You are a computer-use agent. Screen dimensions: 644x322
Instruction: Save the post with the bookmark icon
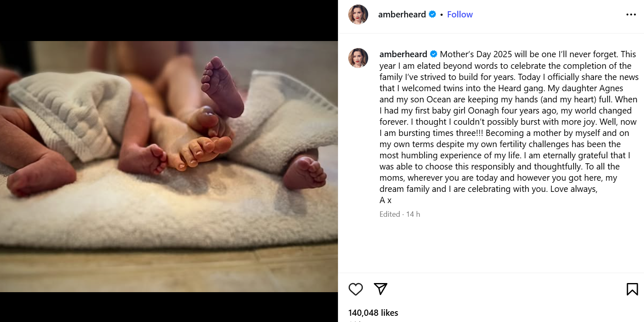click(x=632, y=289)
